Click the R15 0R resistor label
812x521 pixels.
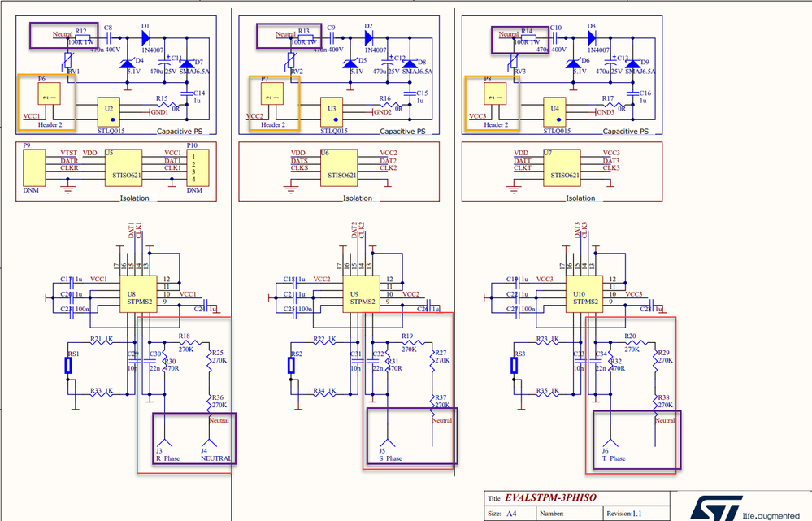[162, 98]
